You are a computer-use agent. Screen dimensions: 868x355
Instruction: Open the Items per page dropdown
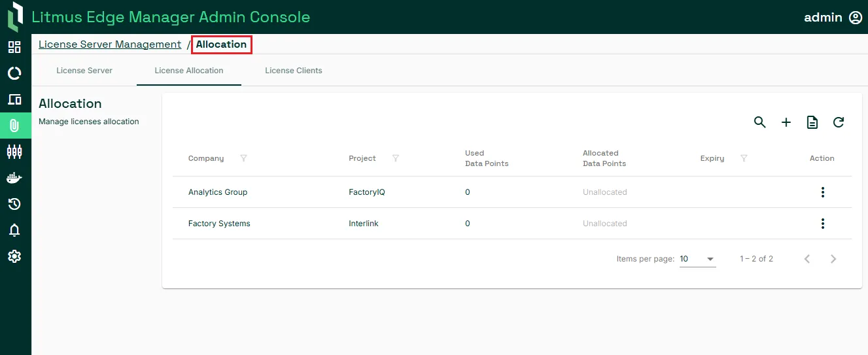(698, 259)
